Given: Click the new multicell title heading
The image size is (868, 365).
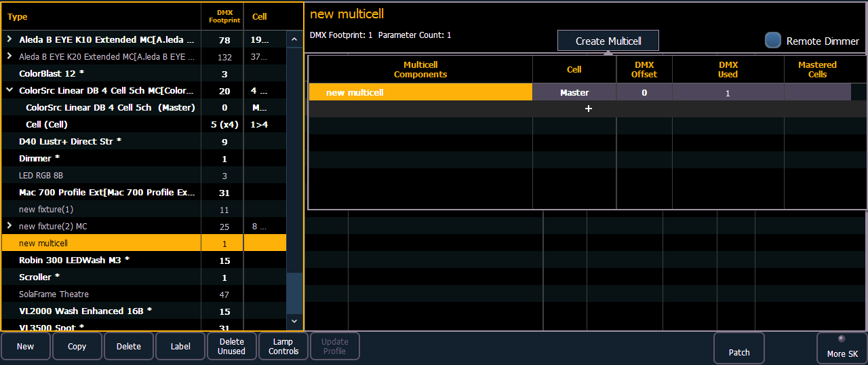Looking at the screenshot, I should pyautogui.click(x=347, y=14).
